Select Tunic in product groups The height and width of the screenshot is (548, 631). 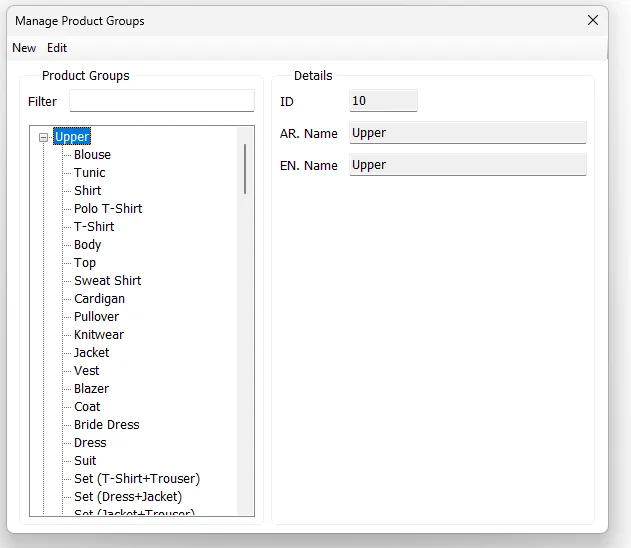click(x=89, y=173)
